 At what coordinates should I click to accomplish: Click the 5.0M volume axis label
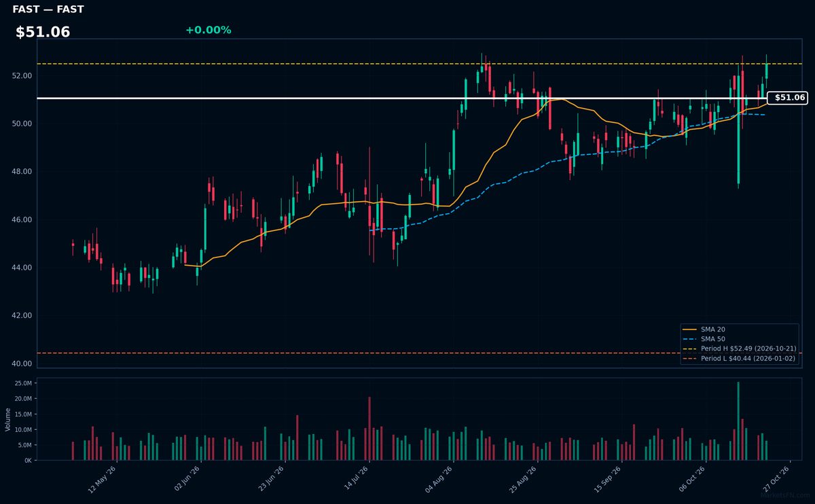(25, 445)
